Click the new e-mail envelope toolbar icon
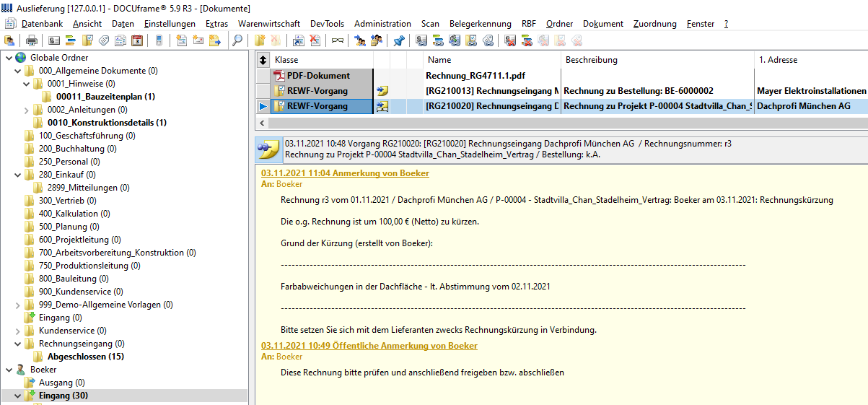The height and width of the screenshot is (405, 868). point(198,40)
